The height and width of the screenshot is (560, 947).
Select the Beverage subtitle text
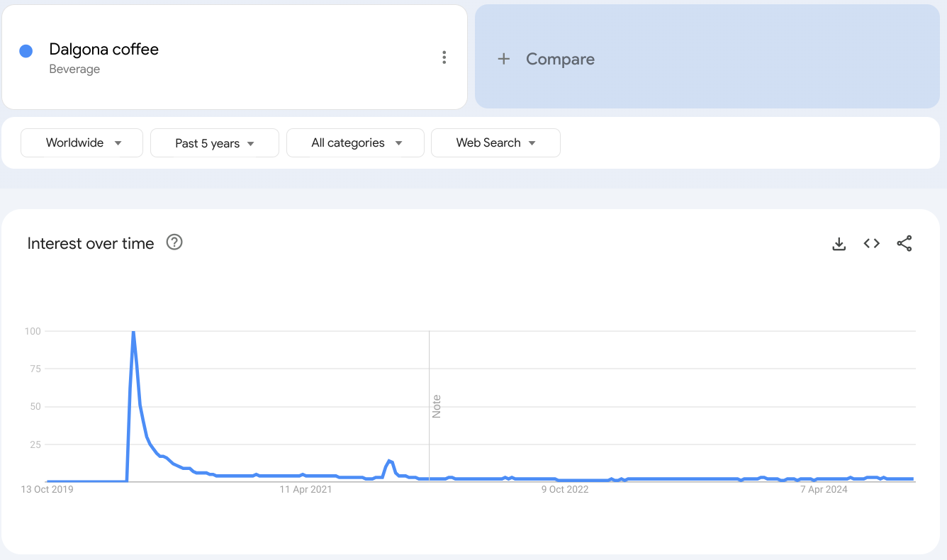[x=74, y=69]
